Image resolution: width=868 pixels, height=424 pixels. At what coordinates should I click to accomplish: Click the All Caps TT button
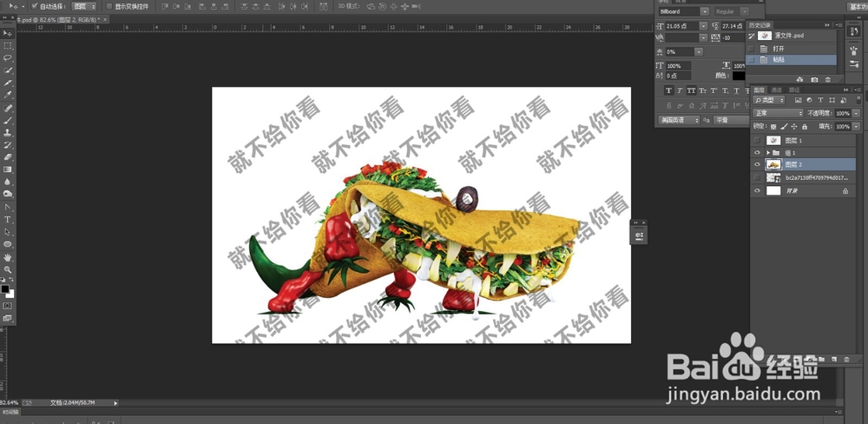coord(692,91)
